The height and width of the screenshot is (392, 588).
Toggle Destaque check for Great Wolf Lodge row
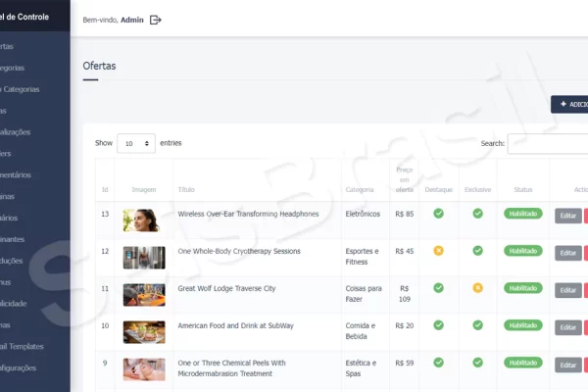click(x=438, y=288)
